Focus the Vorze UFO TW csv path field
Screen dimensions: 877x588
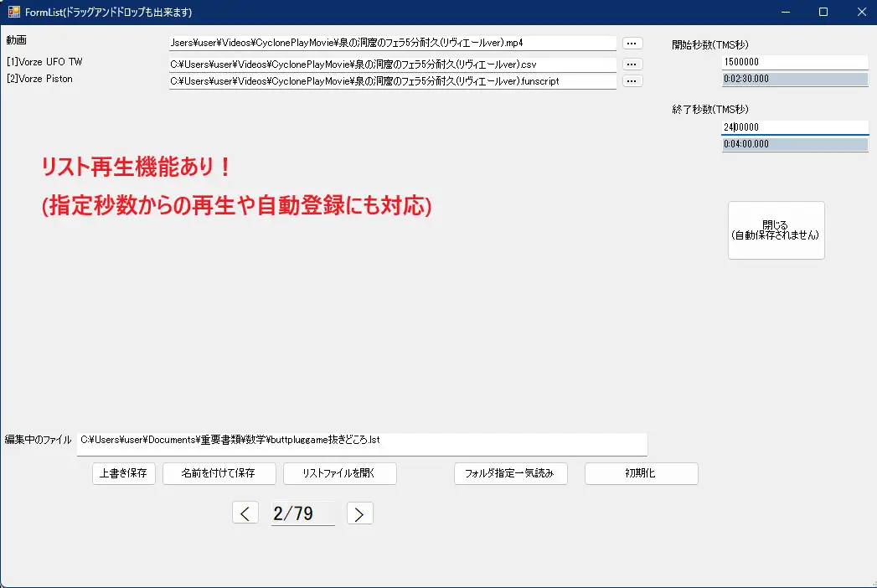click(x=393, y=64)
